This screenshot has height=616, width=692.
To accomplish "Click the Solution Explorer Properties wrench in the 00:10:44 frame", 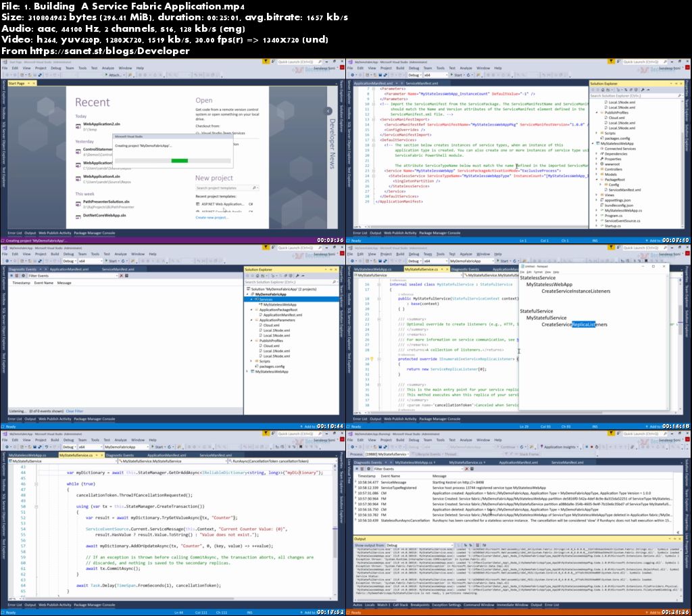I will pos(297,276).
